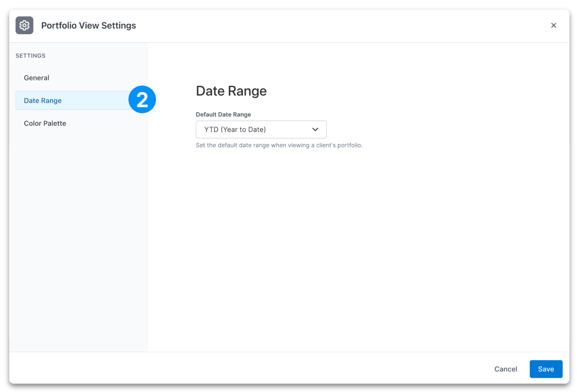The height and width of the screenshot is (392, 580).
Task: Switch to the General settings section
Action: [x=37, y=78]
